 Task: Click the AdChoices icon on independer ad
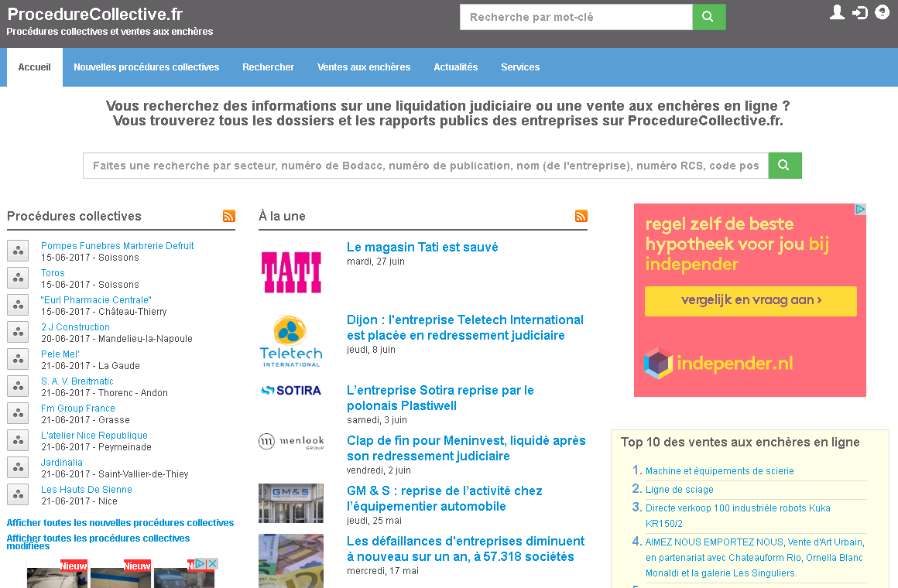pos(860,210)
